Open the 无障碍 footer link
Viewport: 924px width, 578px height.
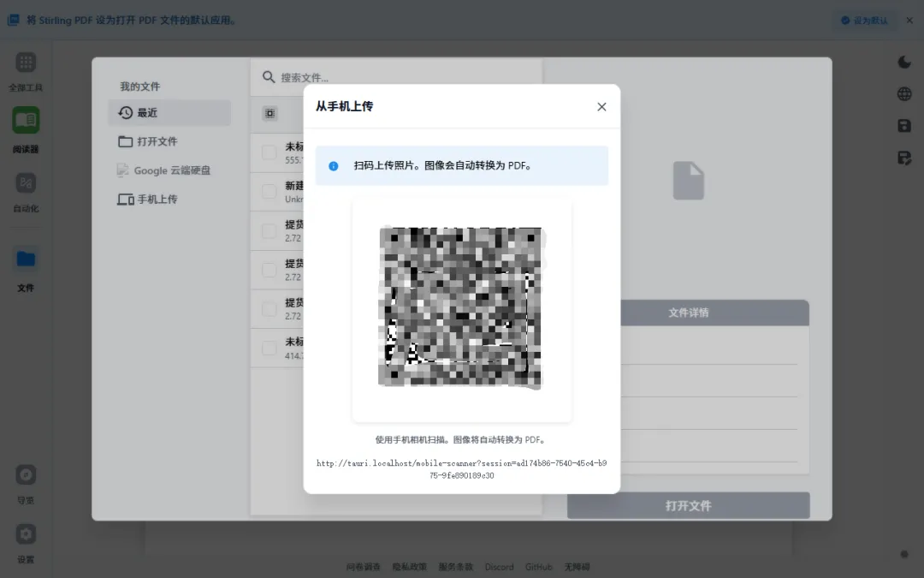pyautogui.click(x=577, y=566)
